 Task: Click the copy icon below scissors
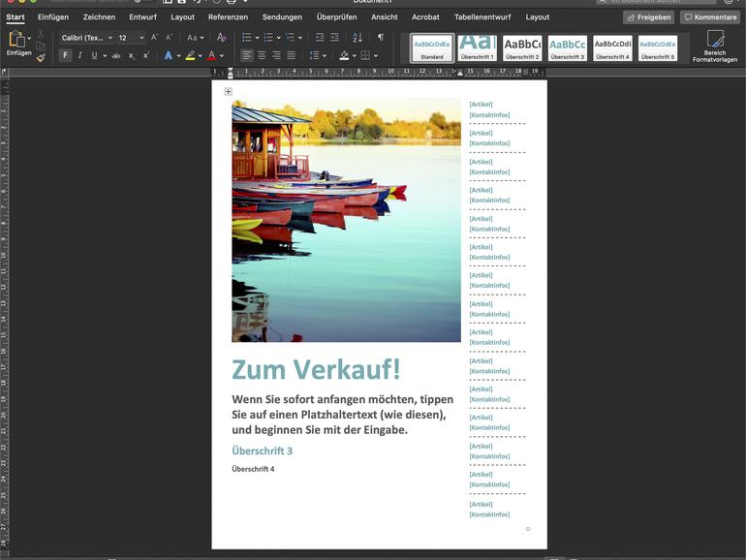41,47
